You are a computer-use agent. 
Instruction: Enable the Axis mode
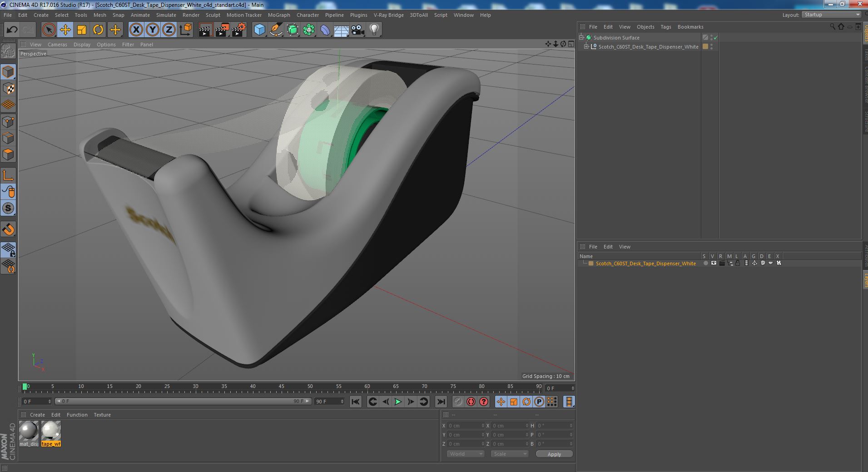click(8, 175)
